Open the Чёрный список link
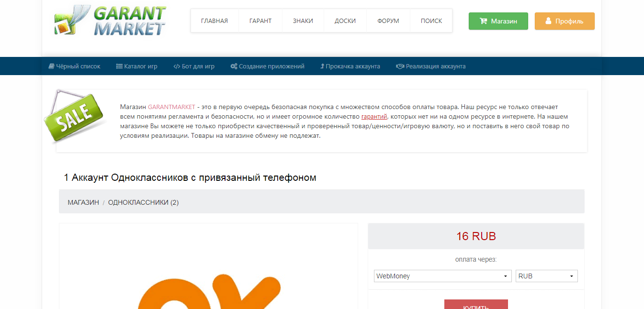This screenshot has width=644, height=309. (x=74, y=66)
